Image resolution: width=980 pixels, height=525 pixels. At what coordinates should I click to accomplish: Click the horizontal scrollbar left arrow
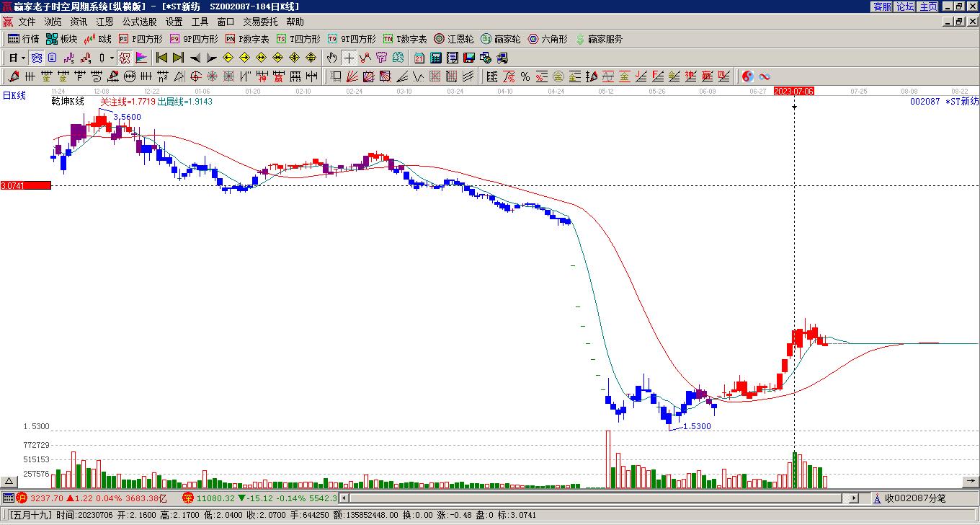[x=344, y=498]
